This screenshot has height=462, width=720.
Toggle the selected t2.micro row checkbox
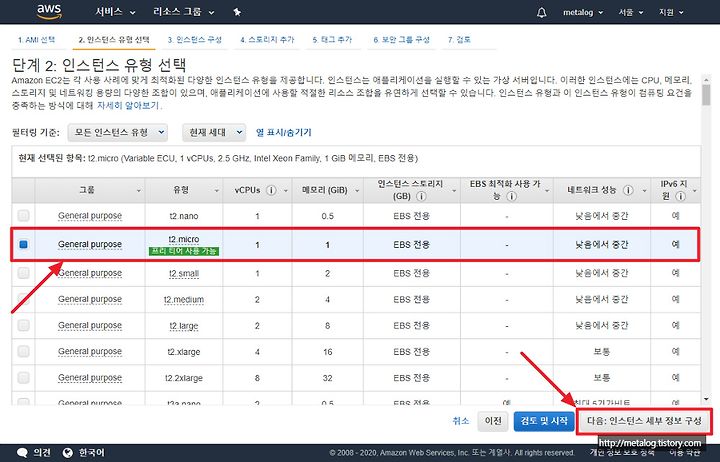pos(23,244)
